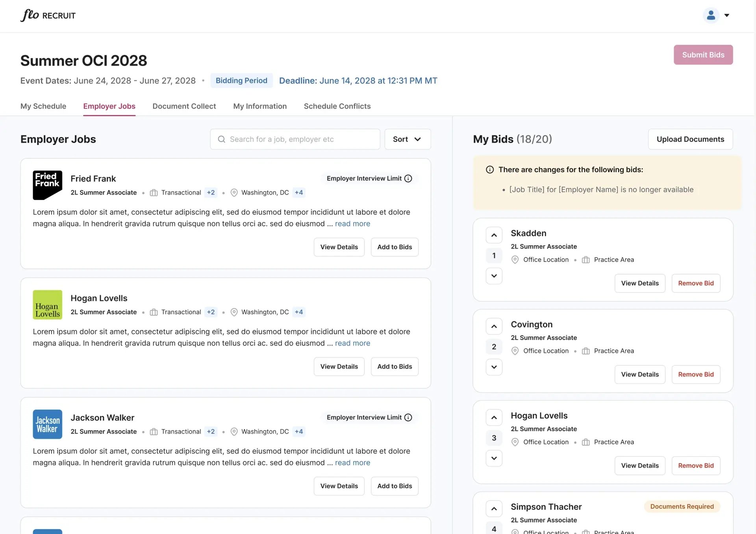Click Hogan Lovells bid briefcase icon
Screen dimensions: 756x534
pyautogui.click(x=586, y=442)
